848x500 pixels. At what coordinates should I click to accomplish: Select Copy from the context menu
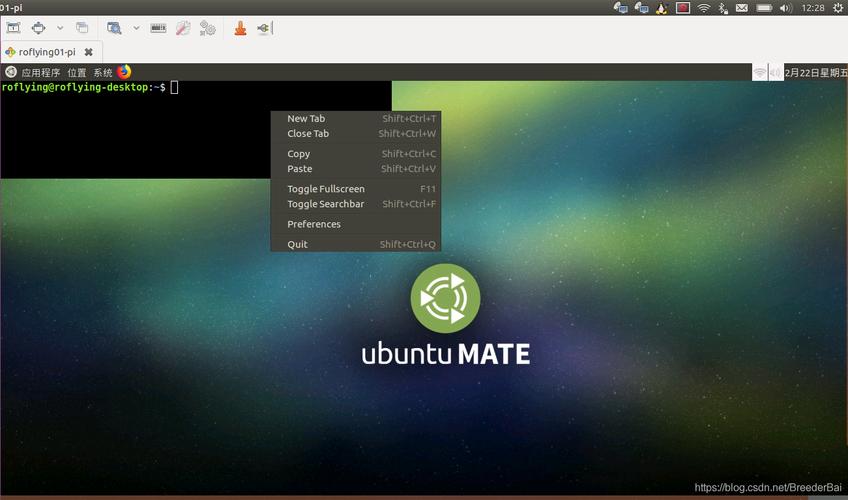point(356,154)
